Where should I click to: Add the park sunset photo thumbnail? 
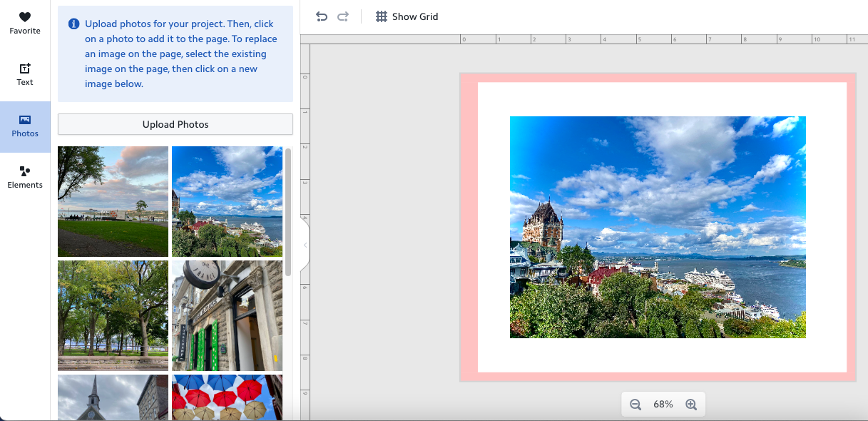[x=113, y=201]
